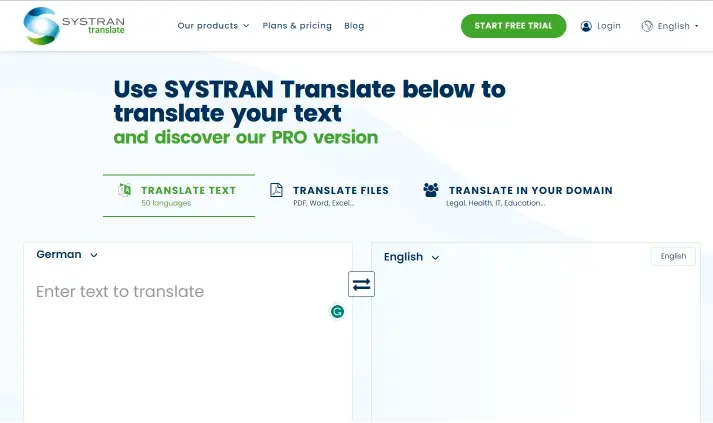Click the translate text icon
This screenshot has height=423, width=713.
click(125, 190)
